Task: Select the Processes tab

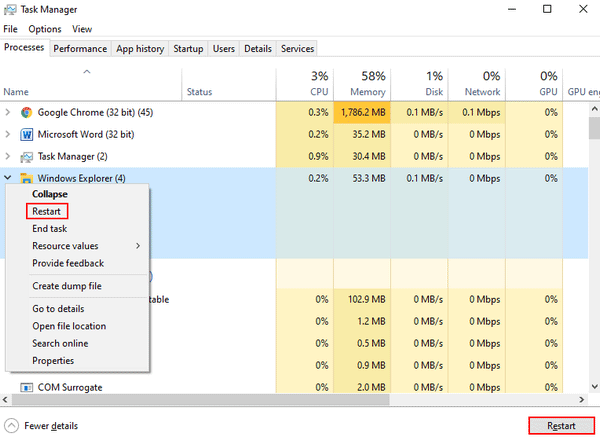Action: (x=24, y=47)
